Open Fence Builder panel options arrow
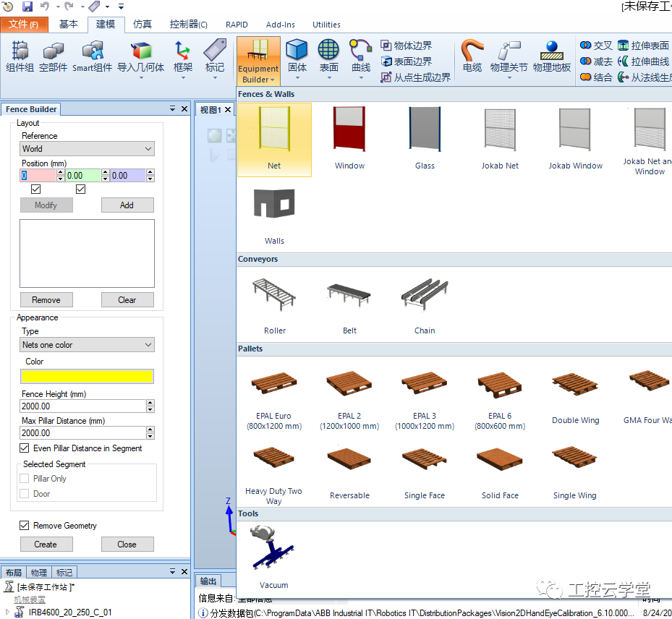Screen dimensions: 672x619 [x=172, y=108]
